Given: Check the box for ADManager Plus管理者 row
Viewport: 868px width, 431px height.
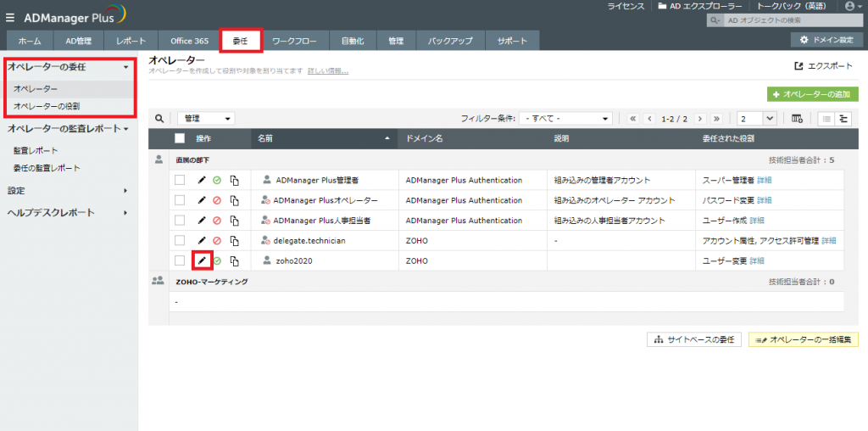Looking at the screenshot, I should click(180, 180).
